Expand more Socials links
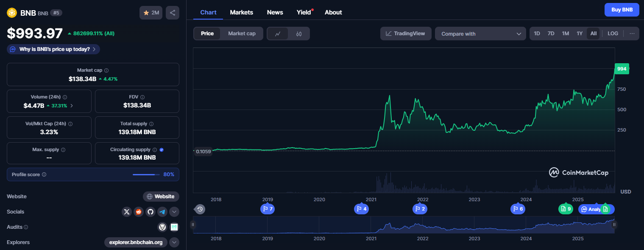The image size is (644, 250). point(174,212)
